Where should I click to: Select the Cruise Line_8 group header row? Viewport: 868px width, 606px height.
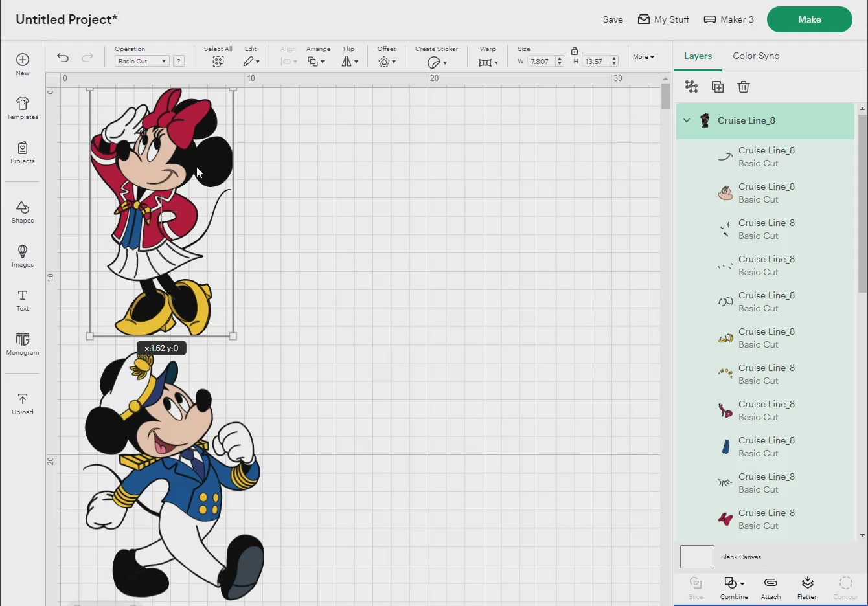pos(765,120)
